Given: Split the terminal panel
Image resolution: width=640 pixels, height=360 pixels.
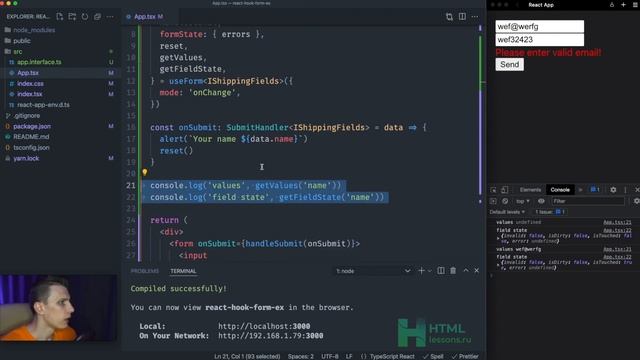Looking at the screenshot, I should (441, 270).
